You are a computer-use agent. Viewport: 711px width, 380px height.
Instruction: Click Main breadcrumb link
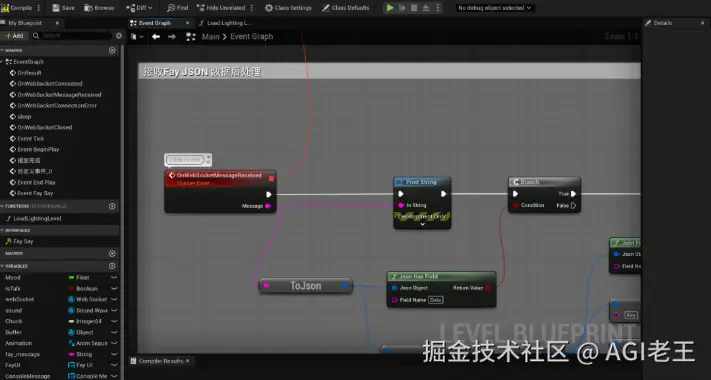[x=210, y=37]
